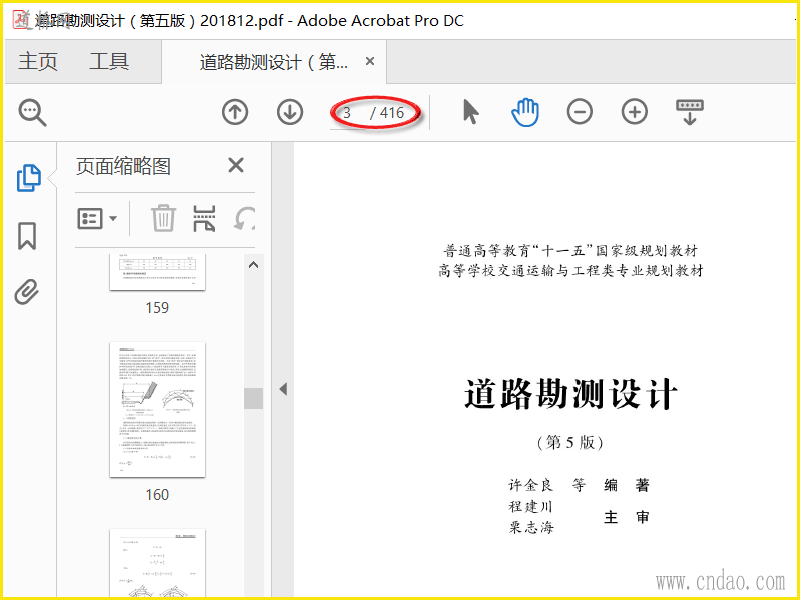Image resolution: width=800 pixels, height=600 pixels.
Task: Click line 高等学校交通运输与工程类专业规划教材
Action: 570,270
